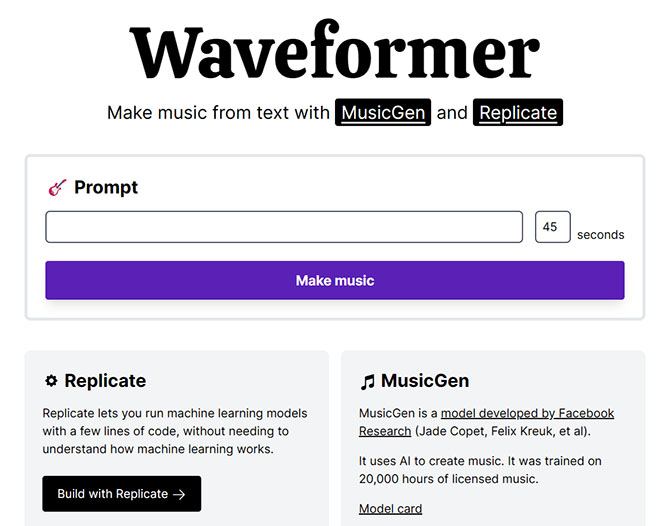670x526 pixels.
Task: Click the seconds label next to duration
Action: [600, 235]
